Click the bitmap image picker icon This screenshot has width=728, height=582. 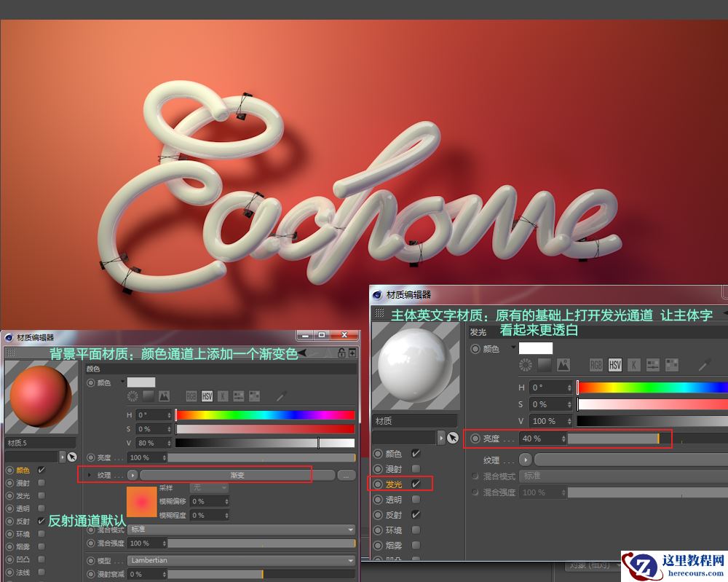164,396
